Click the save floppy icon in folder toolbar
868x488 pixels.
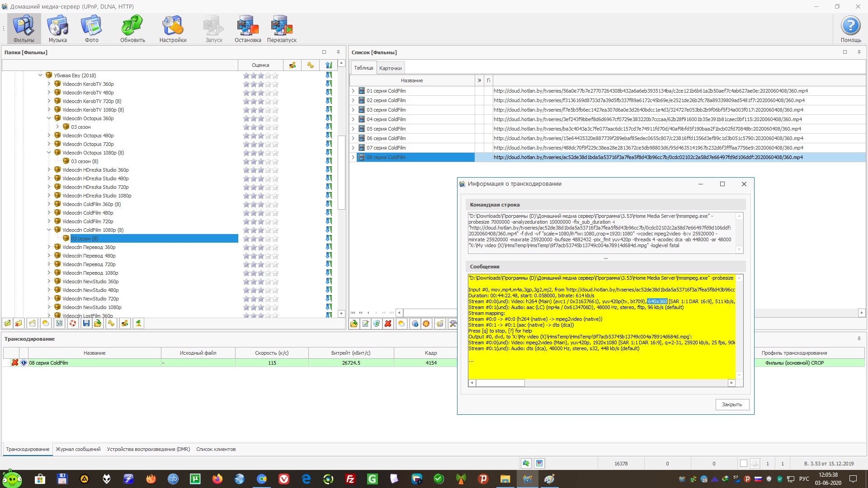86,324
